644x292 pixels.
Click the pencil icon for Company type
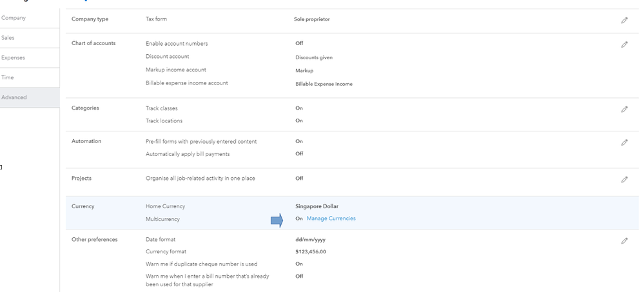tap(624, 21)
